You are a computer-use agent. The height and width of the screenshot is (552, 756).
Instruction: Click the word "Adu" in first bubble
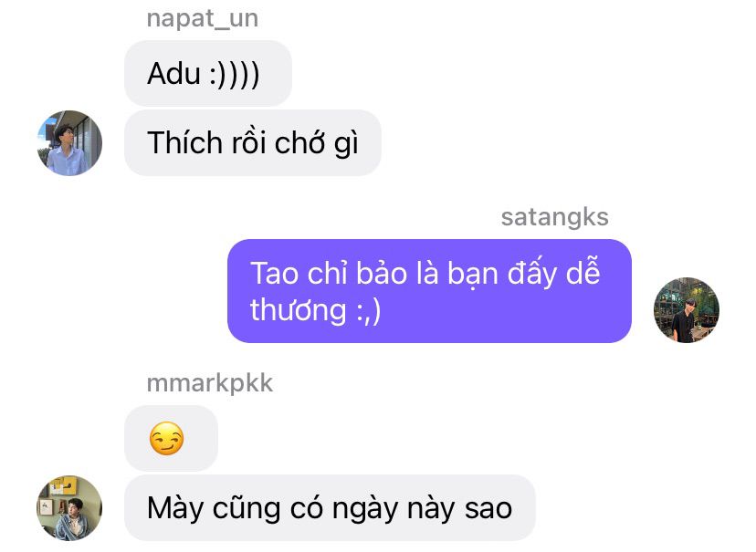[173, 74]
